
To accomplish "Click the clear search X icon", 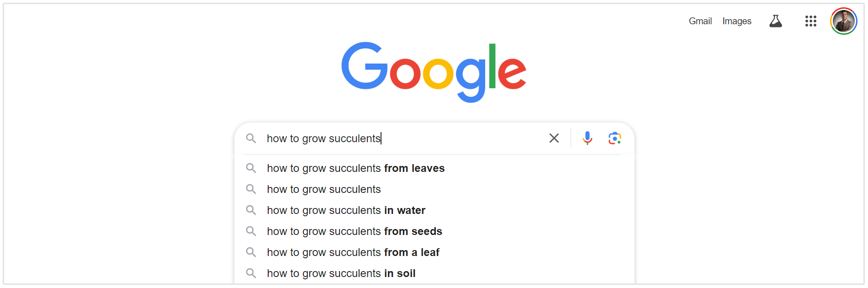I will point(554,138).
